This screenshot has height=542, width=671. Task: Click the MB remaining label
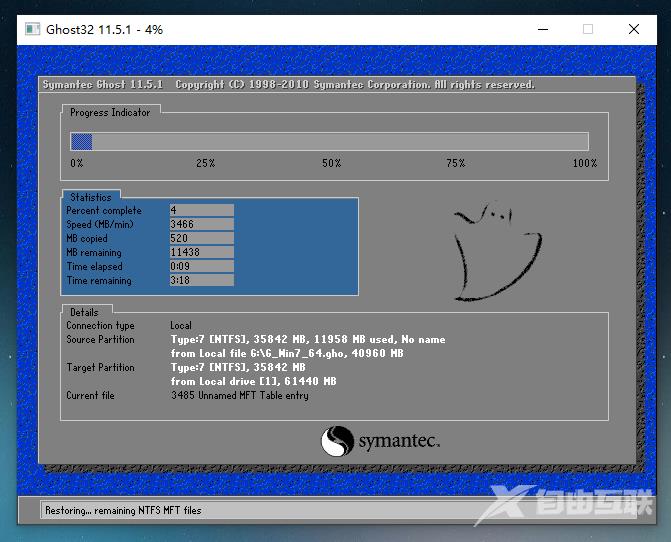94,253
